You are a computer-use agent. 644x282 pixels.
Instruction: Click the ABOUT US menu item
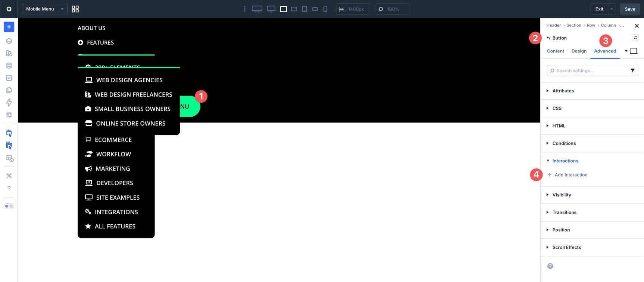click(x=91, y=28)
